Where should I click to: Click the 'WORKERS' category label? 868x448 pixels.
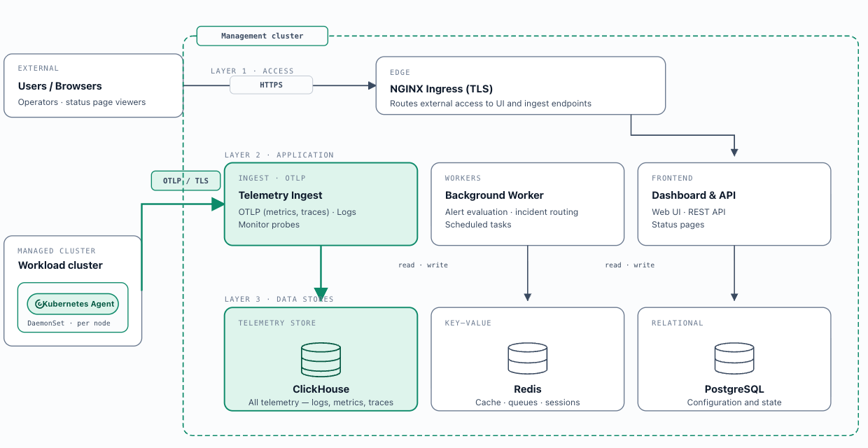[x=463, y=178]
